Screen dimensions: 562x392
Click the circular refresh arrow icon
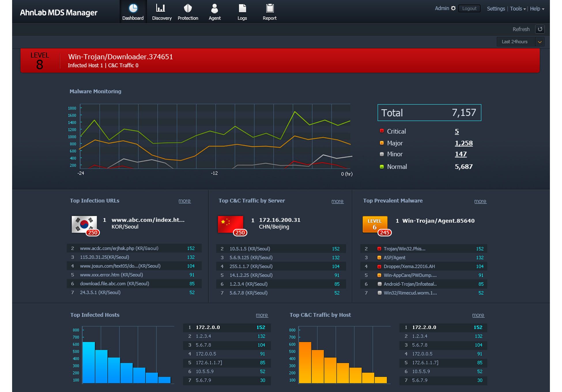(x=540, y=29)
